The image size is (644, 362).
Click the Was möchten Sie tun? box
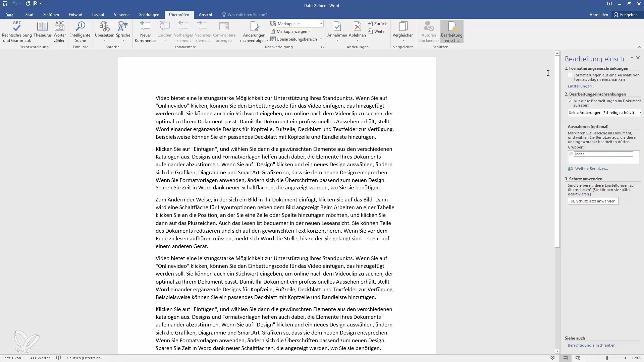point(247,15)
